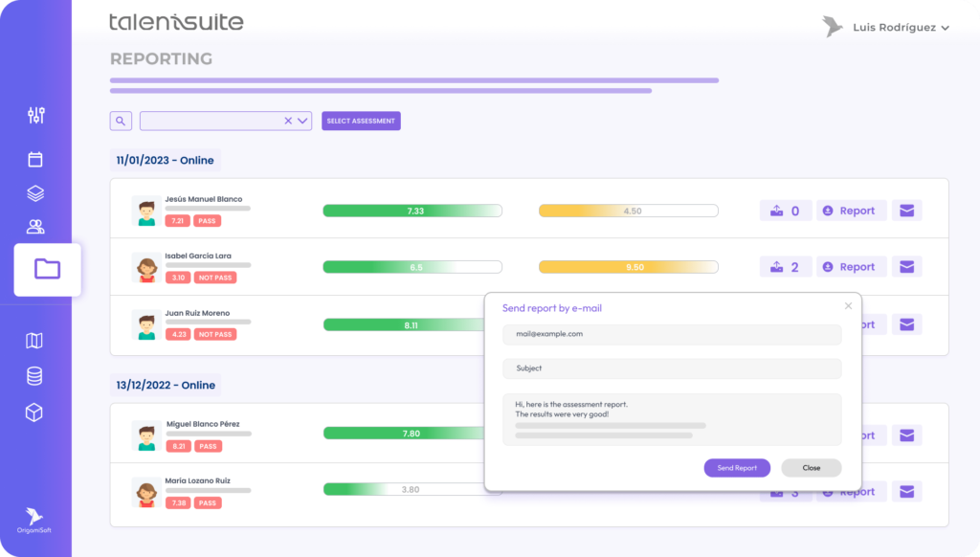980x557 pixels.
Task: Click Close in the send report dialog
Action: [811, 468]
